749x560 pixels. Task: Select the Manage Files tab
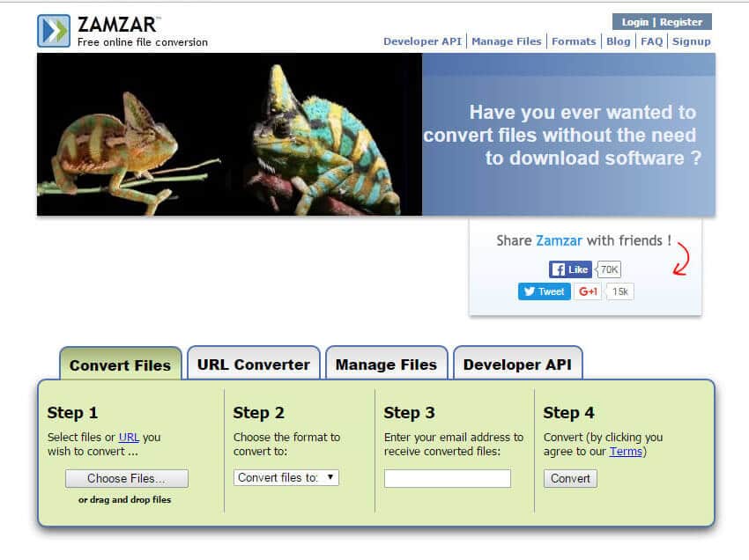pos(386,365)
